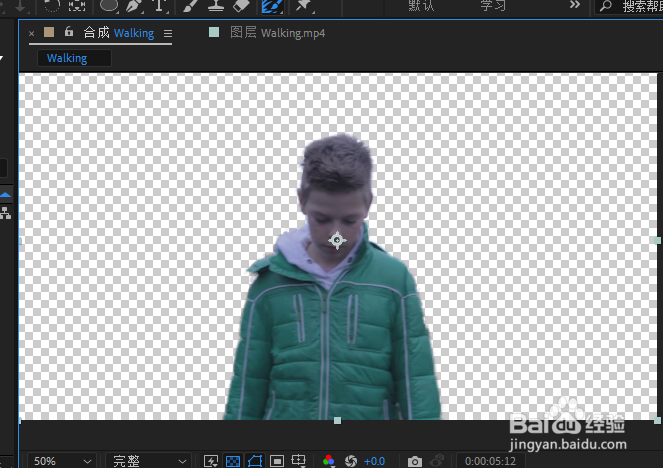Select the Brush tool
Viewport: 663px width, 468px height.
[190, 5]
